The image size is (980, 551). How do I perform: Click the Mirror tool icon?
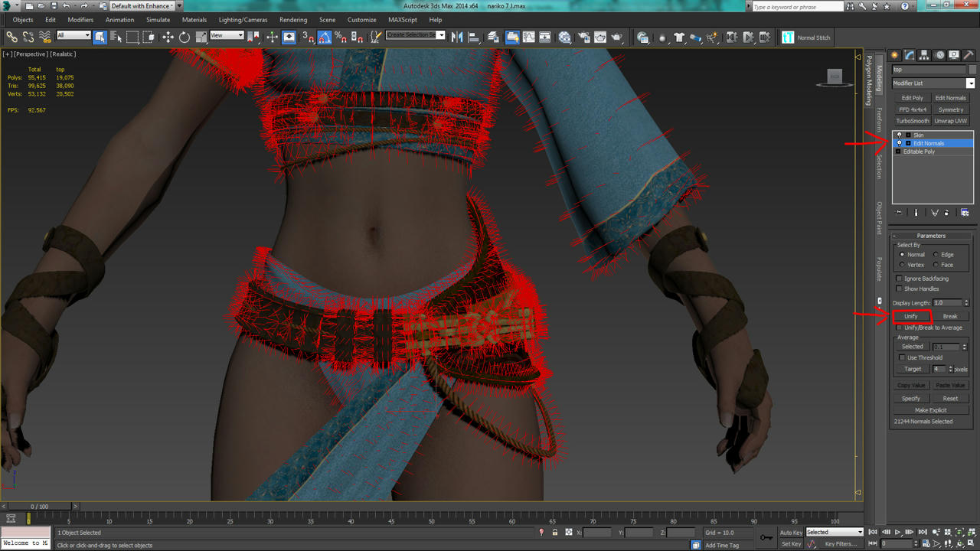tap(457, 37)
